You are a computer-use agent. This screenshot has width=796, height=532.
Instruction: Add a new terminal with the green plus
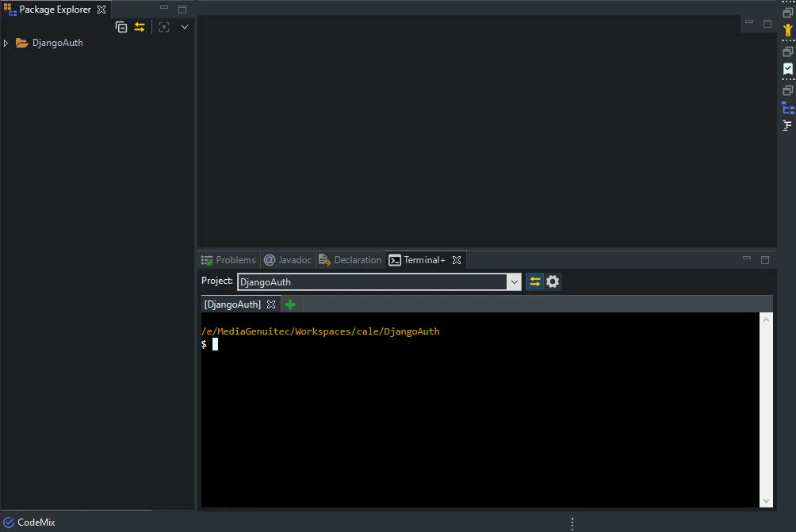290,304
